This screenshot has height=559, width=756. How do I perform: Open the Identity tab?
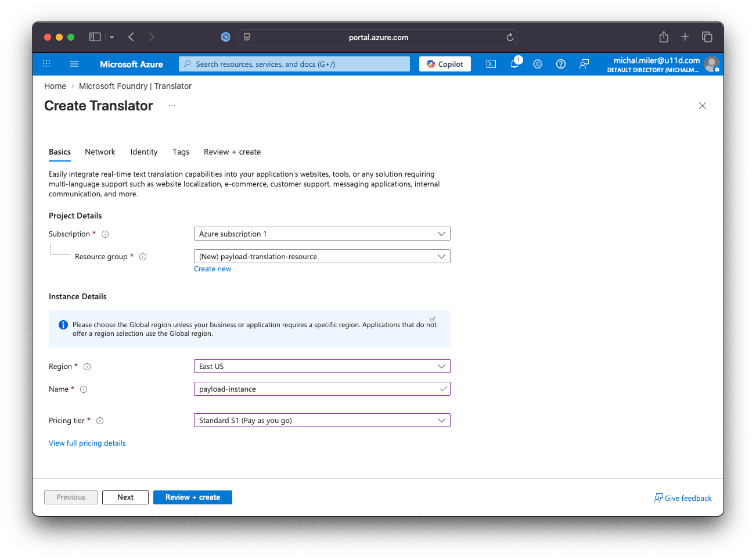click(144, 152)
